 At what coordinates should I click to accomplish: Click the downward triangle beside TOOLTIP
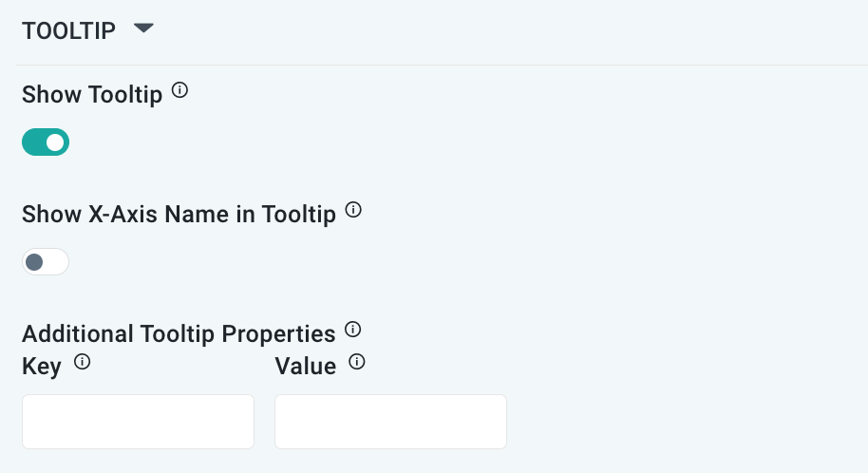point(143,29)
